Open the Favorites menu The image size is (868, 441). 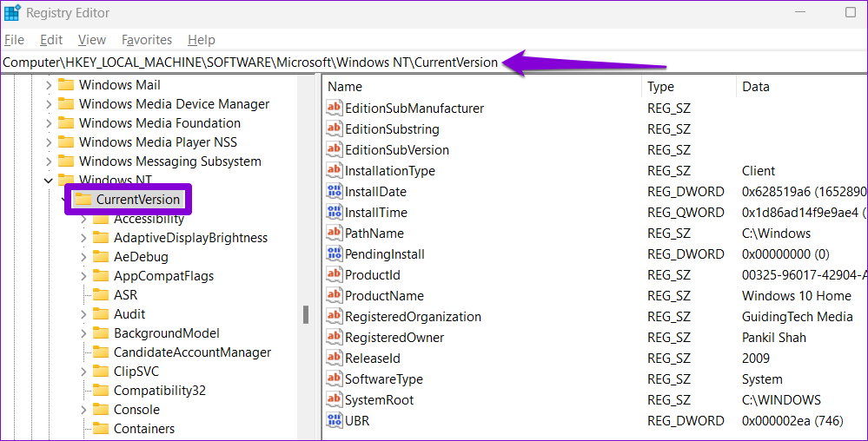pyautogui.click(x=147, y=40)
